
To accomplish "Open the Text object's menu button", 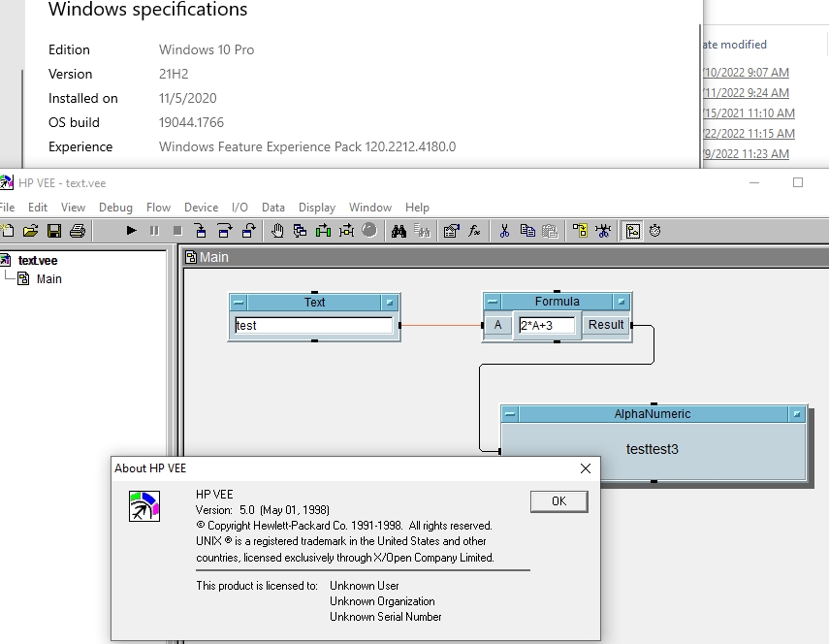I will pos(239,302).
